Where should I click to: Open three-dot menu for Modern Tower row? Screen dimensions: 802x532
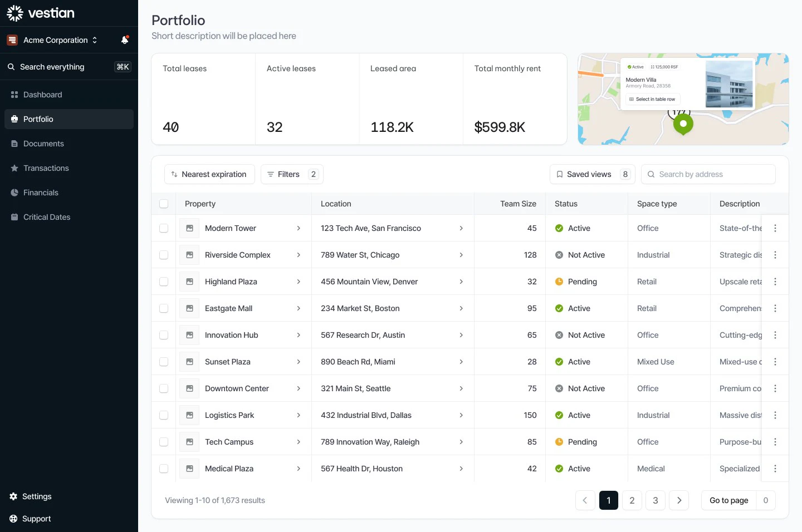[x=775, y=228]
